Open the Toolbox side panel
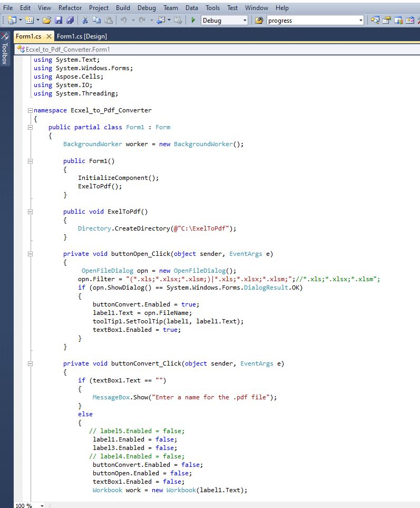Viewport: 420px width, 508px height. coord(5,53)
